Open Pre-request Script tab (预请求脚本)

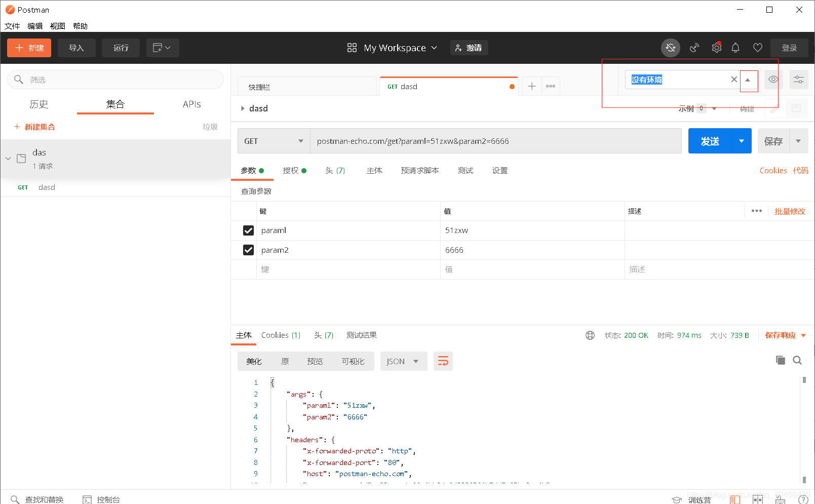pyautogui.click(x=420, y=171)
